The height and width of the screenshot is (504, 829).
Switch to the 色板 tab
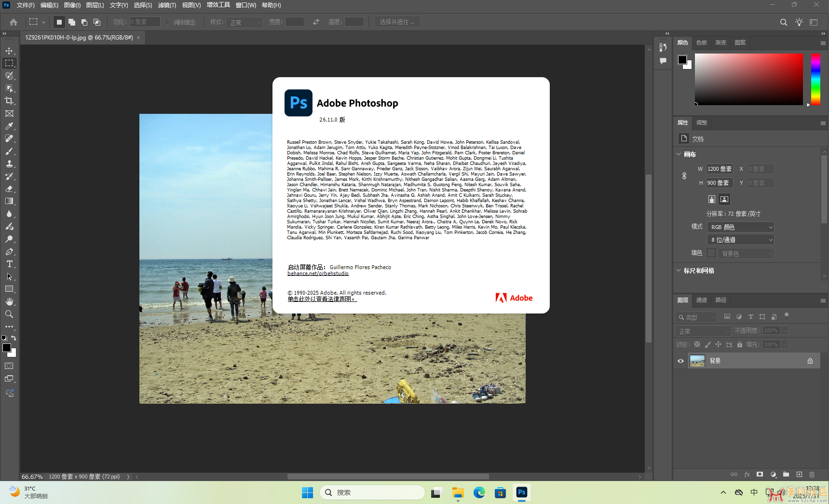702,43
